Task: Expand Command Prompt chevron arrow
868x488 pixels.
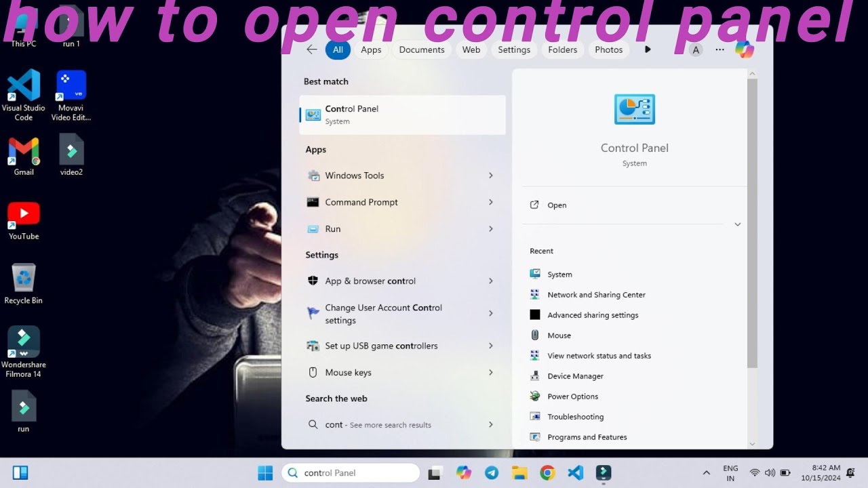Action: (490, 202)
